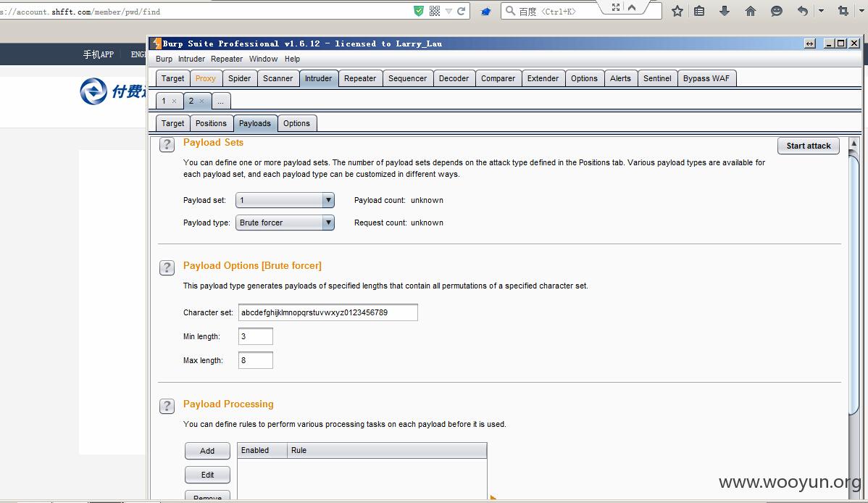
Task: Open browser downloads arrow icon
Action: (724, 11)
